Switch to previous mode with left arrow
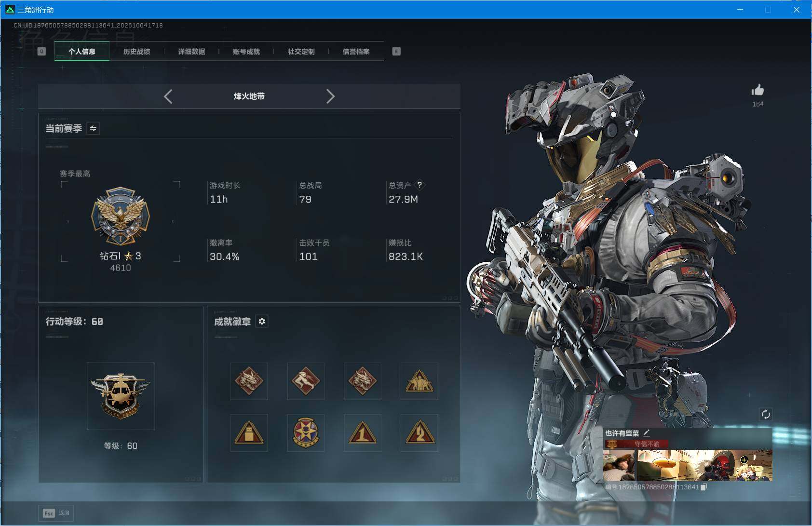The width and height of the screenshot is (812, 526). [168, 96]
